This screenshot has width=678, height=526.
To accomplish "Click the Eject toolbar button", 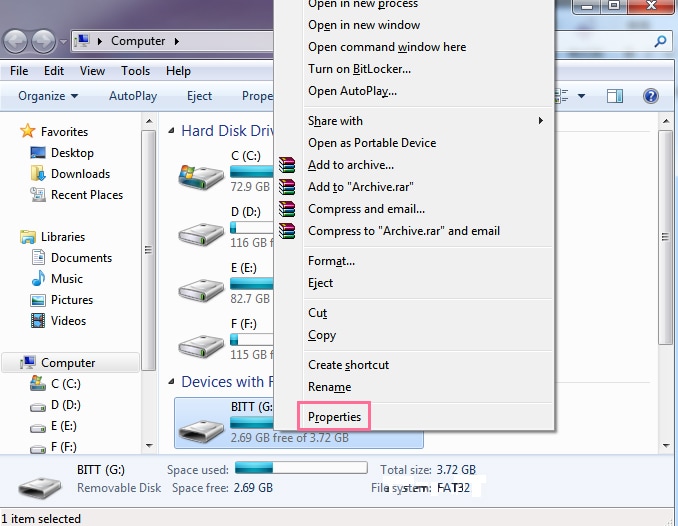I will coord(199,96).
